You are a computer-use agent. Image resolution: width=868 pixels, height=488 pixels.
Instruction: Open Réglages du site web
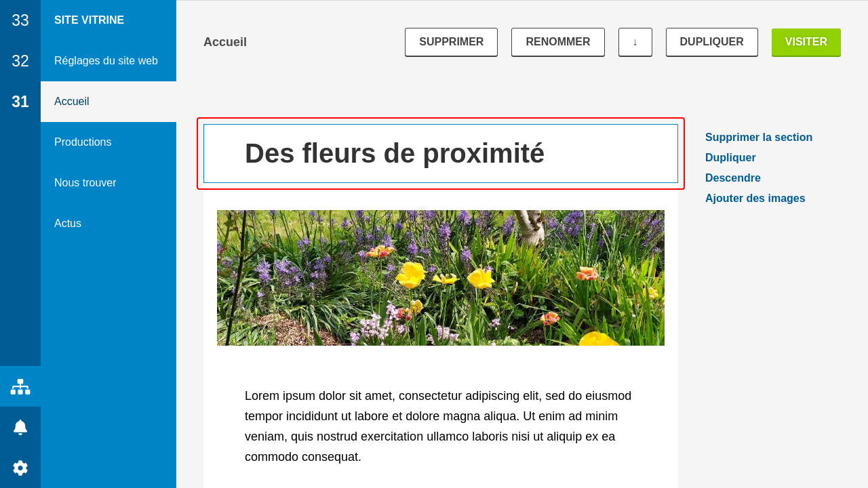click(106, 61)
